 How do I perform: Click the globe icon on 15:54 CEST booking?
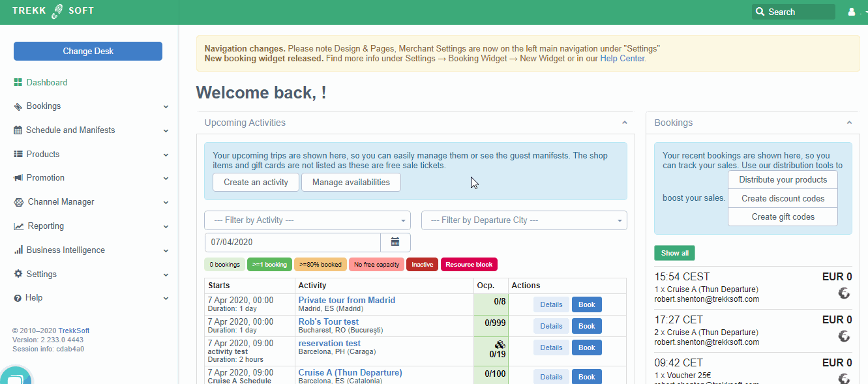pos(844,293)
